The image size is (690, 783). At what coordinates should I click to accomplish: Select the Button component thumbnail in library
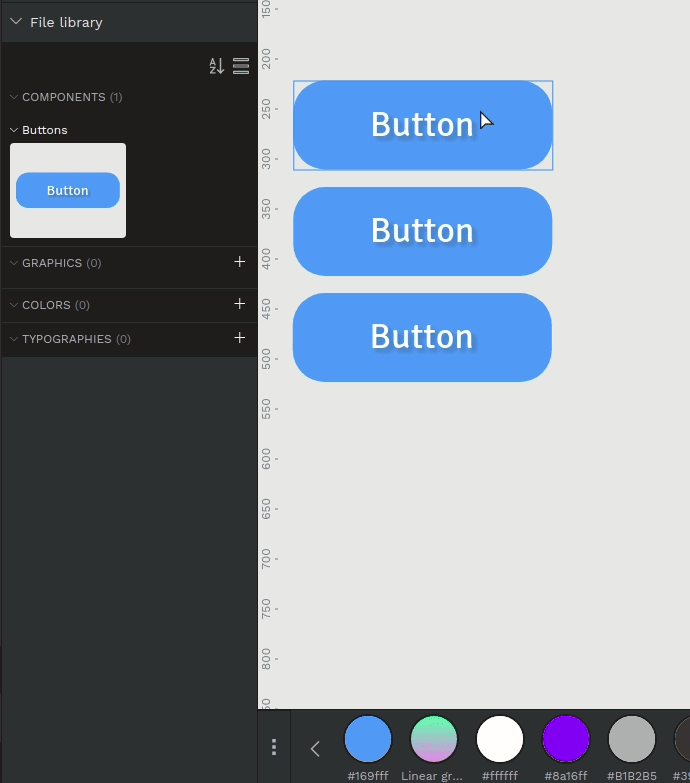[x=68, y=190]
